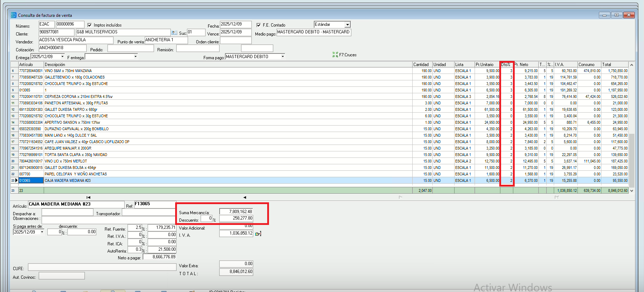The height and width of the screenshot is (292, 644).
Task: Click the CAJA MADERA MEDIANA #23 grid cell
Action: (228, 180)
